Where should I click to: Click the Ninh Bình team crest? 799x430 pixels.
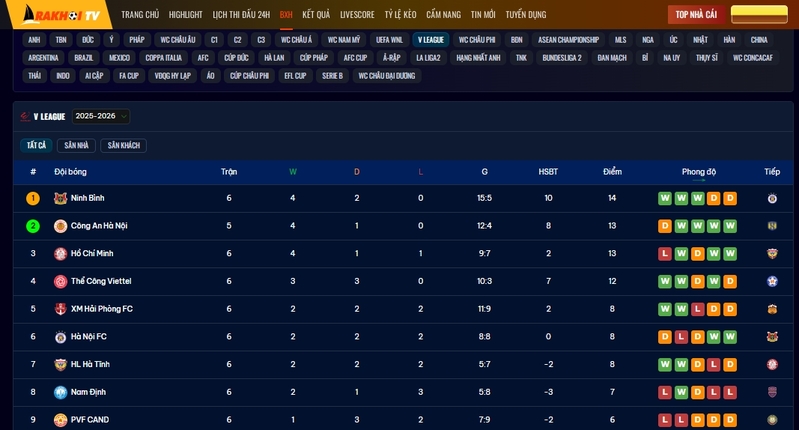pos(60,198)
